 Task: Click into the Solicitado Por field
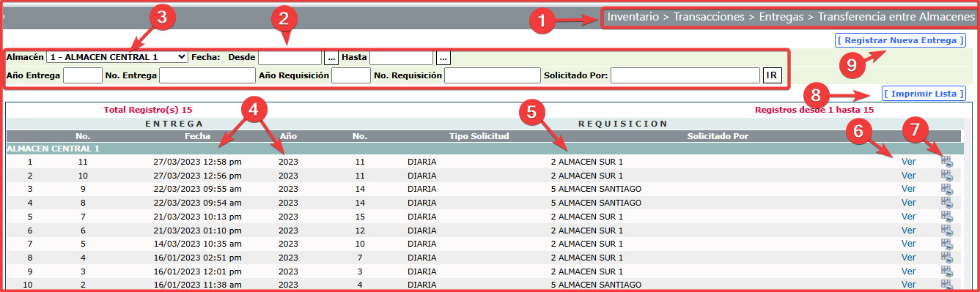click(685, 75)
